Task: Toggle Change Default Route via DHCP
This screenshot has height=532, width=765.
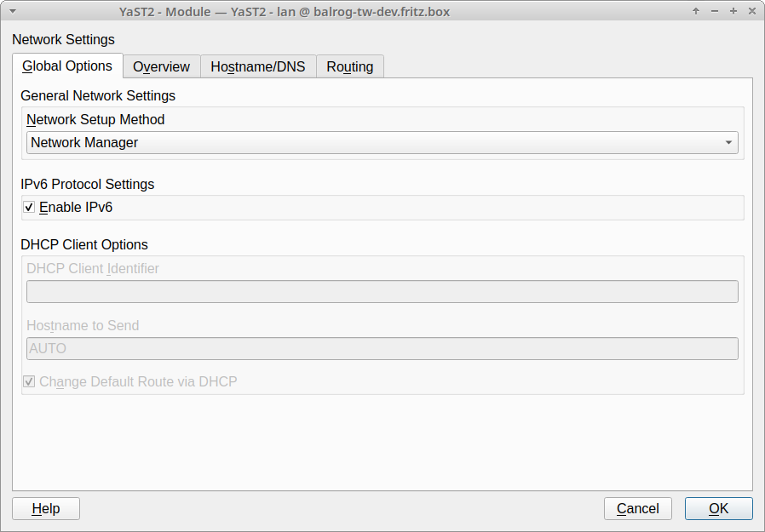Action: point(29,381)
